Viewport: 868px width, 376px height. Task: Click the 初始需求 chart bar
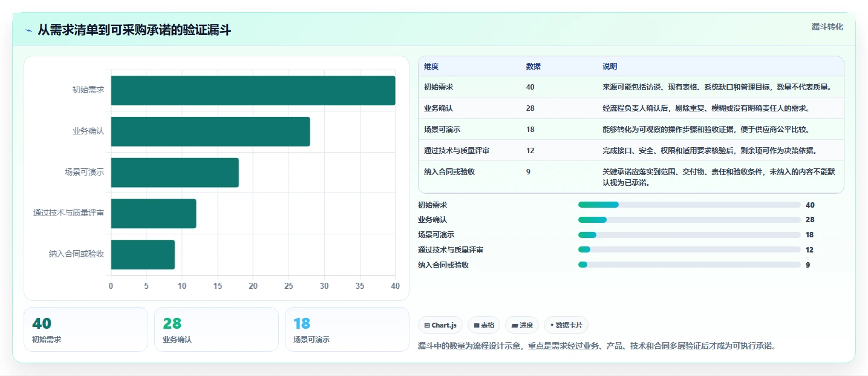click(x=253, y=90)
